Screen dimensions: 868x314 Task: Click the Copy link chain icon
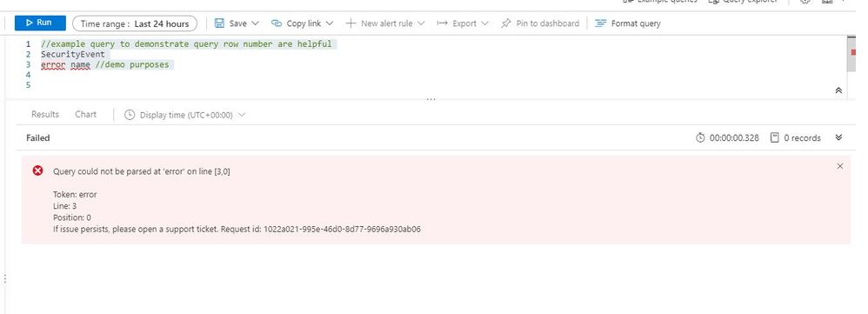coord(277,23)
